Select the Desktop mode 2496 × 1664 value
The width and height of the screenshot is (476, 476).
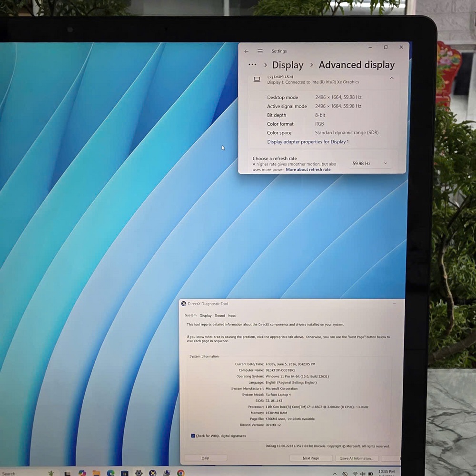pos(338,97)
